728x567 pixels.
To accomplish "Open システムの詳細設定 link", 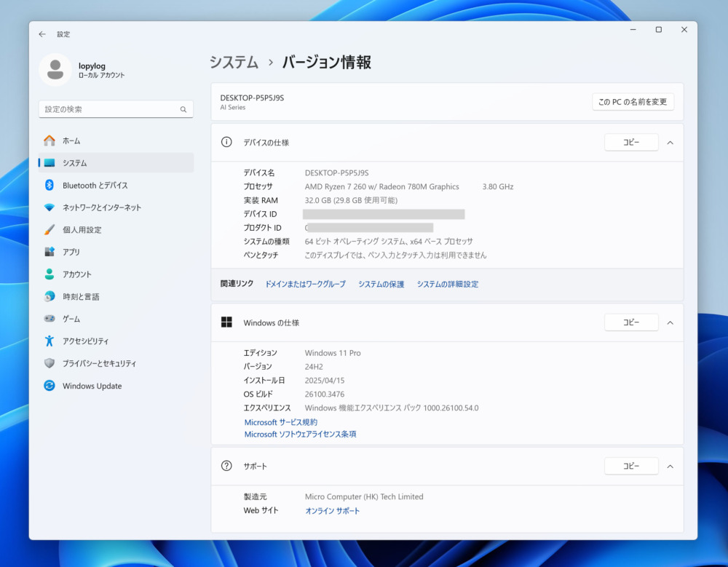I will 448,284.
